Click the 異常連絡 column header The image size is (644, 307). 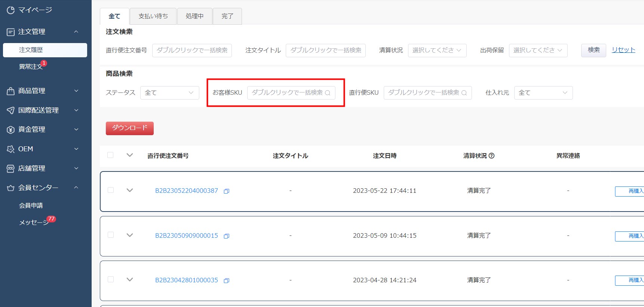[x=568, y=156]
